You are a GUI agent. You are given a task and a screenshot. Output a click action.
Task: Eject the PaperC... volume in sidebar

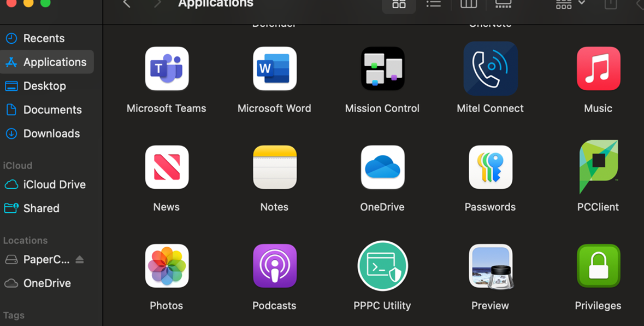[x=80, y=259]
